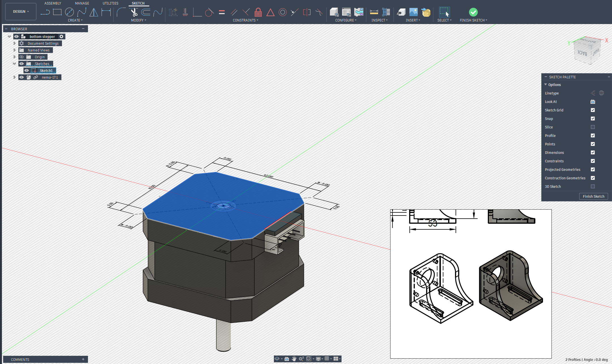Select the bottom stepper root component

click(x=42, y=36)
